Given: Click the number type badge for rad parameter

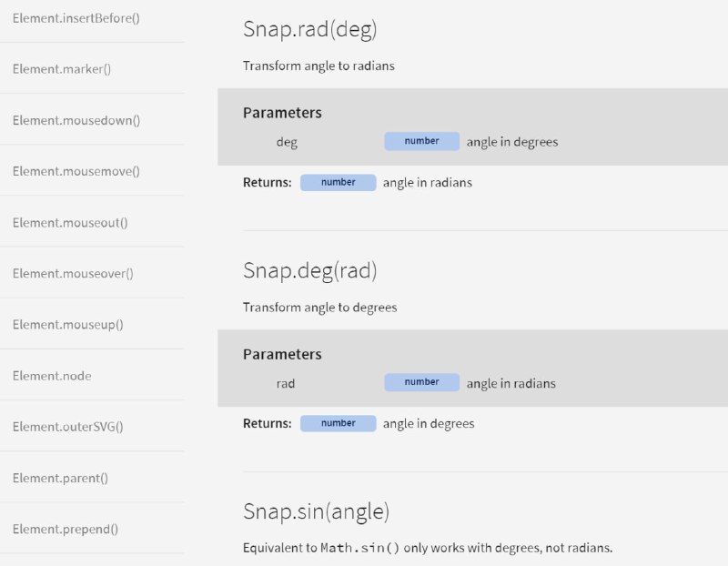Looking at the screenshot, I should (421, 382).
